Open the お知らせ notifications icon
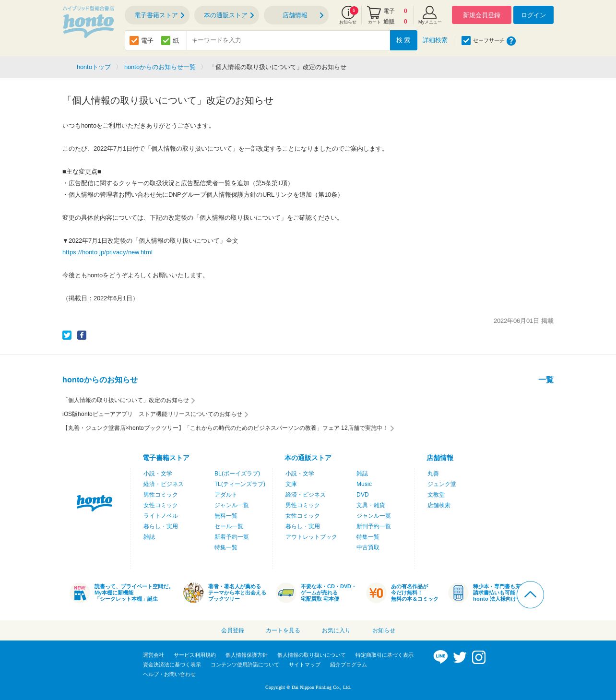616x700 pixels. click(x=348, y=15)
